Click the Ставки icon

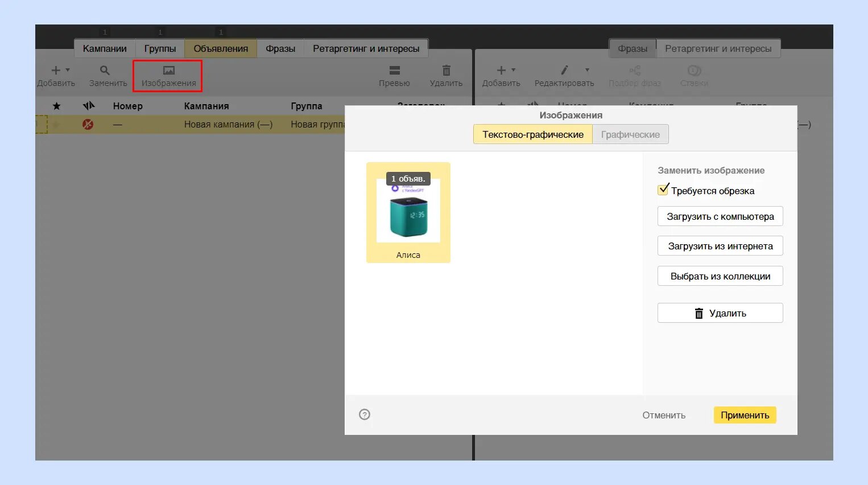[694, 70]
